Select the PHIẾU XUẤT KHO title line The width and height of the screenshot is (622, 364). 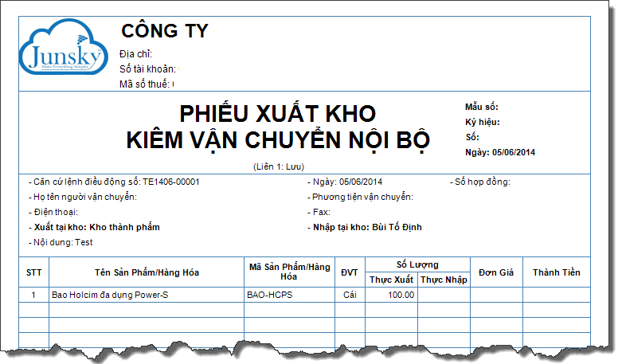(x=277, y=112)
